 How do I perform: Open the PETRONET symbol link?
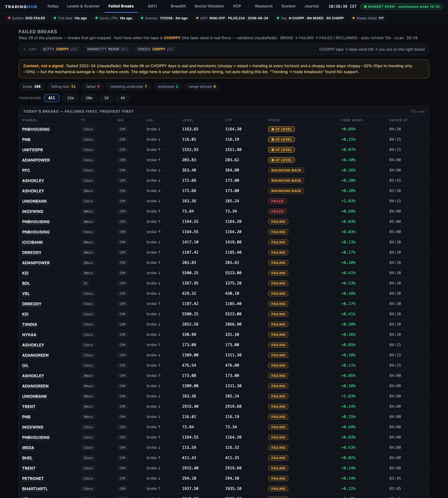click(x=33, y=478)
